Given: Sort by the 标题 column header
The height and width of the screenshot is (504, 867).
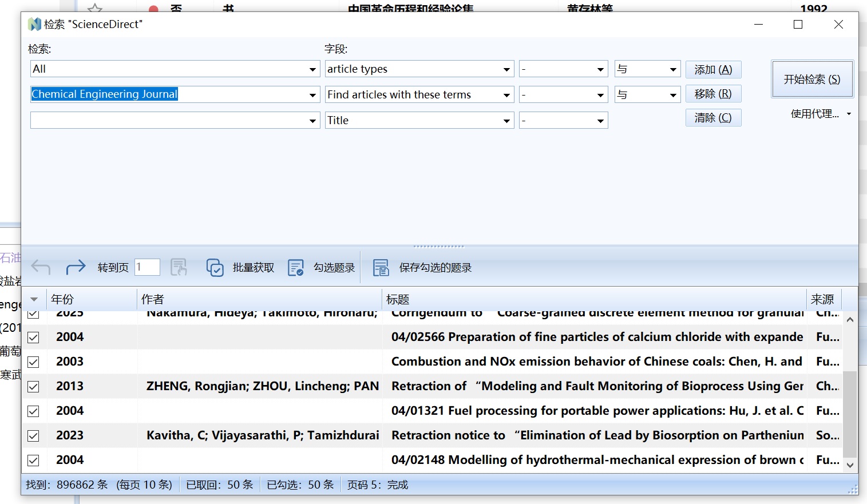Looking at the screenshot, I should click(x=594, y=299).
